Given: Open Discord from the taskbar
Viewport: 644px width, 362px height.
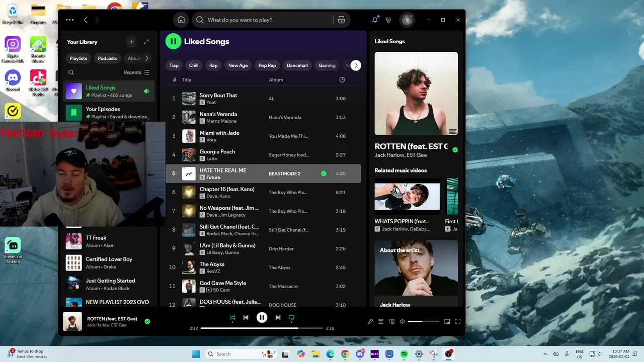Looking at the screenshot, I should [x=360, y=354].
